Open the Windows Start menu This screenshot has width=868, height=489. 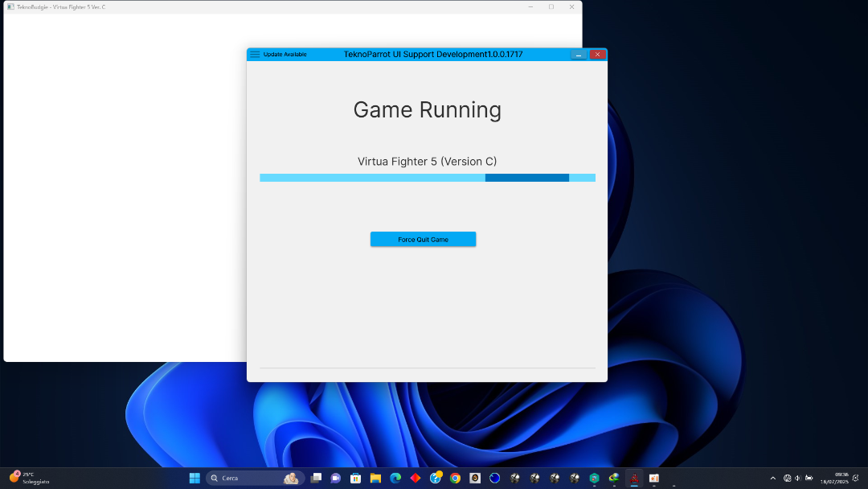point(194,478)
